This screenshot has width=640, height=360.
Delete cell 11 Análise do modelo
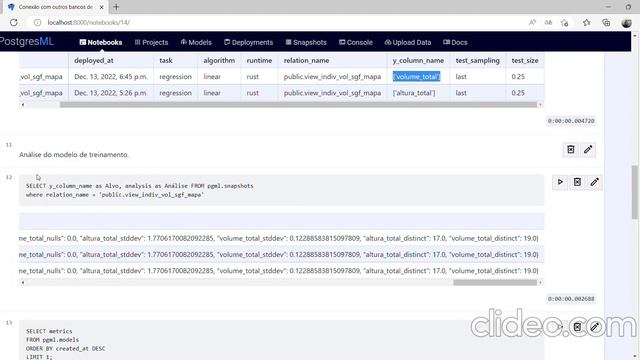(571, 149)
